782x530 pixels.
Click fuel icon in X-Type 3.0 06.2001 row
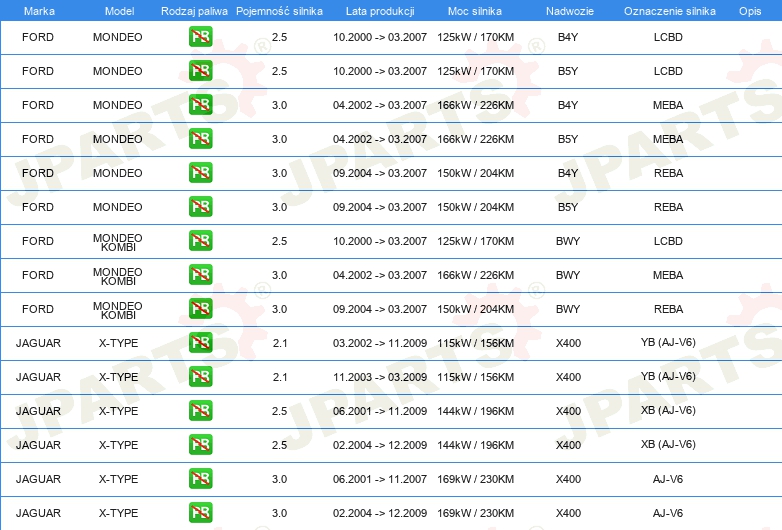pyautogui.click(x=200, y=478)
